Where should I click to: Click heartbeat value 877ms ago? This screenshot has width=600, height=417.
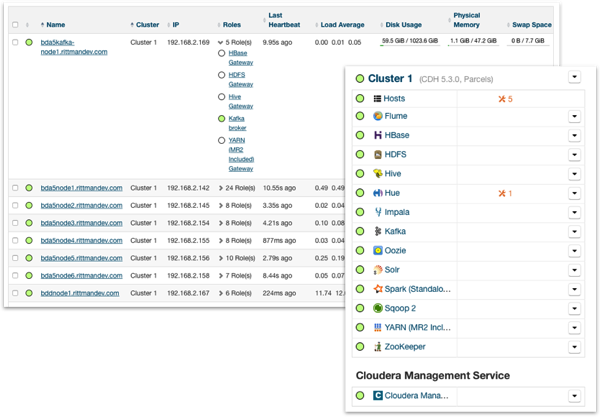(279, 240)
